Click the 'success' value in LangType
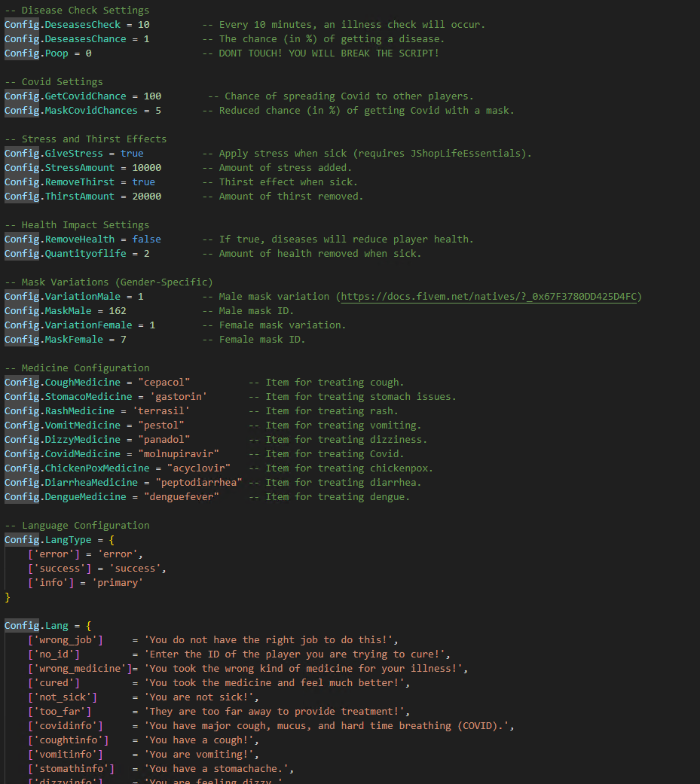 (135, 569)
